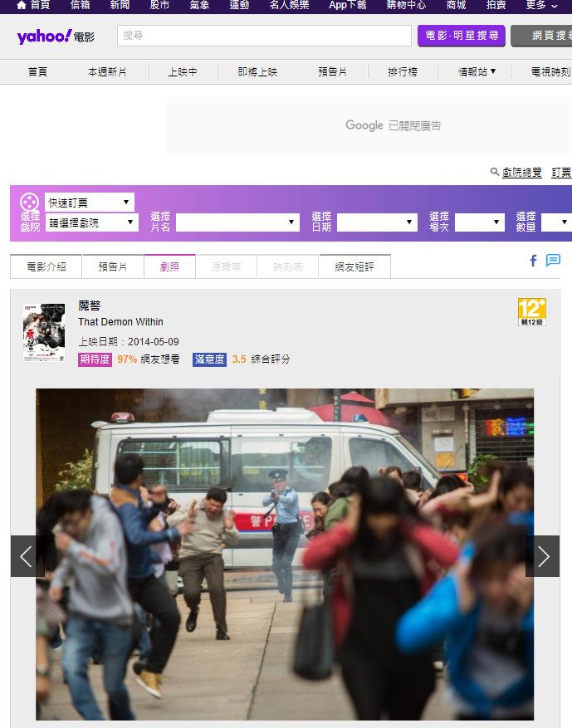Open the 選擇數量 dropdown

(557, 222)
